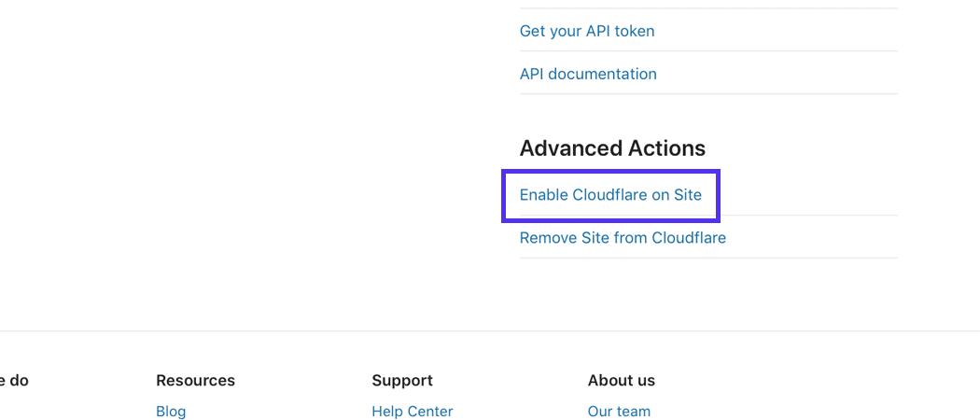Screen dimensions: 980x420
Task: Click divider between API token and API documentation
Action: click(708, 51)
